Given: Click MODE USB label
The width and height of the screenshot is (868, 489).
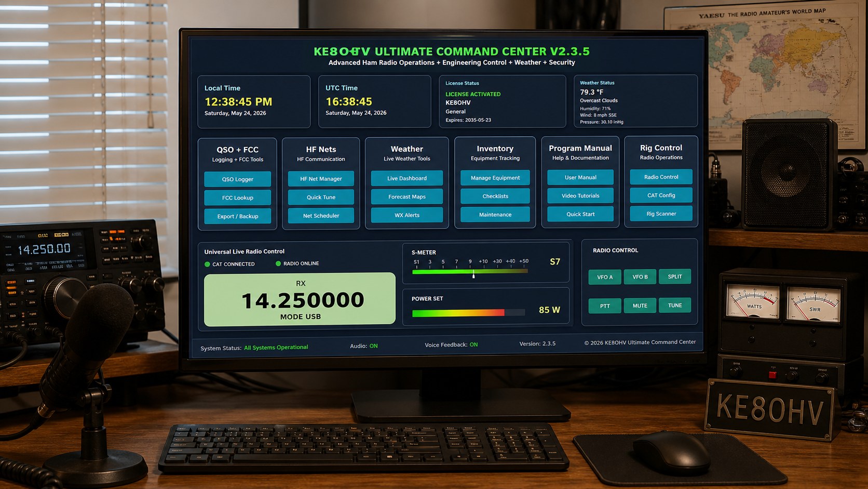Looking at the screenshot, I should point(301,316).
